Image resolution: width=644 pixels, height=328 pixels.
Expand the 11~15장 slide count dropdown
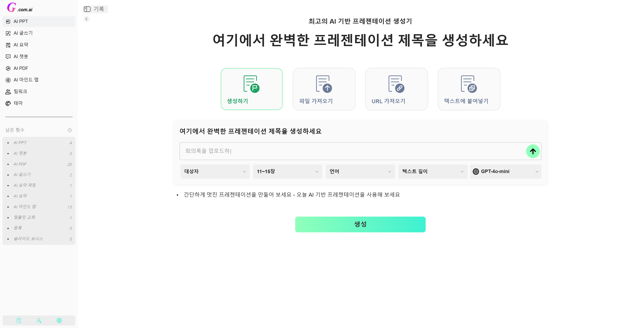pos(287,171)
